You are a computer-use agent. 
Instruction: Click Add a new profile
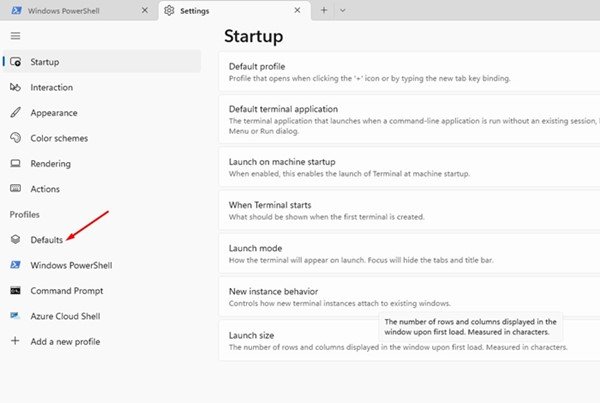pyautogui.click(x=65, y=341)
